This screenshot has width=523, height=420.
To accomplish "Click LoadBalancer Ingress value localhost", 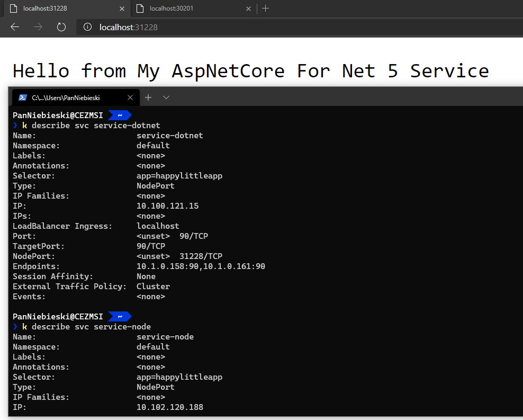I will coord(158,226).
